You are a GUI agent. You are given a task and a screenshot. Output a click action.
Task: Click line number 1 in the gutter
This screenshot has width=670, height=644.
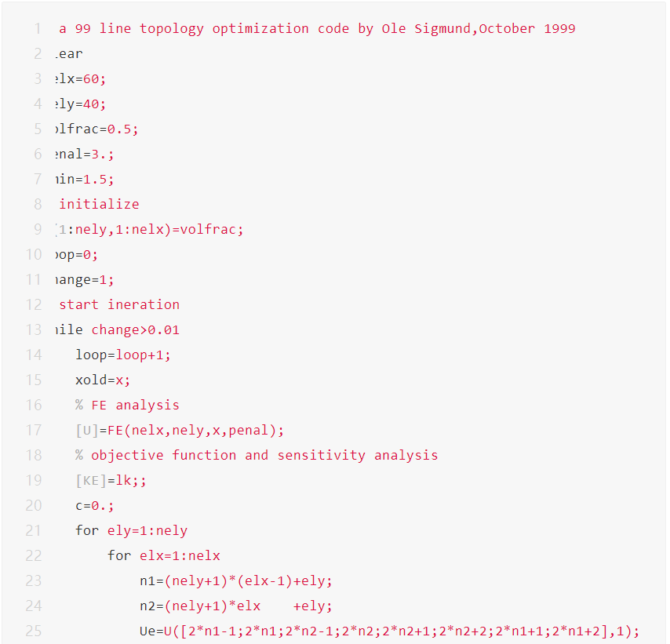click(x=37, y=29)
